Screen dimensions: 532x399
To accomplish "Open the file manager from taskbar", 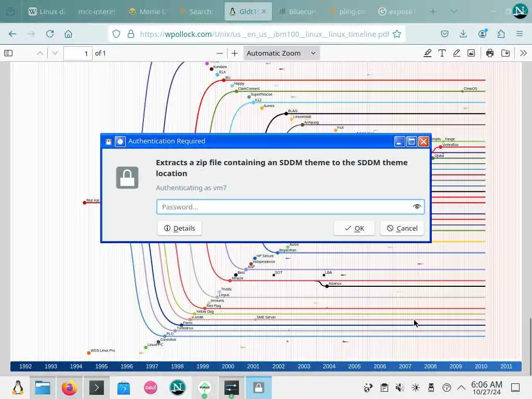I will point(43,388).
